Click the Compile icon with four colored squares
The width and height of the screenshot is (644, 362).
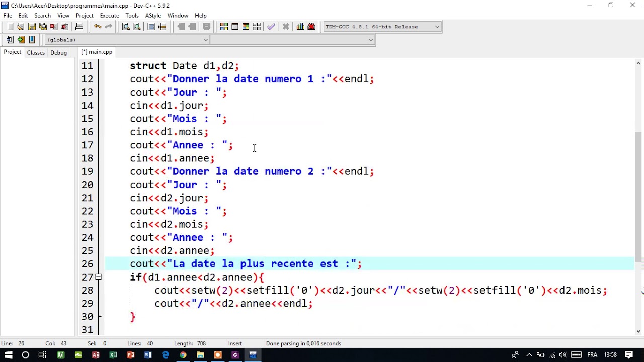(224, 27)
